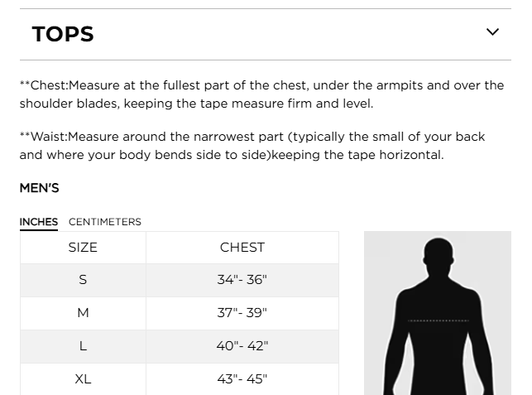532x395 pixels.
Task: Click the dotted chest line on silhouette
Action: pyautogui.click(x=438, y=320)
